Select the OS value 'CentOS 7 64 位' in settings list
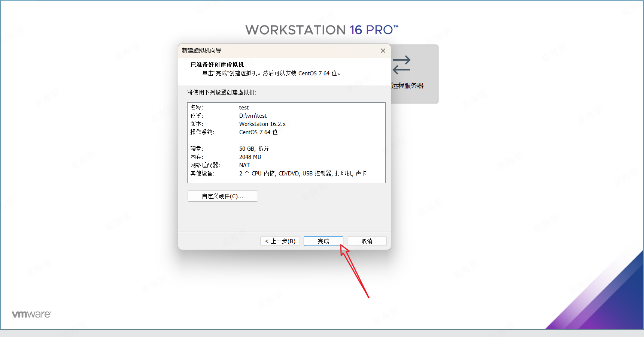Image resolution: width=644 pixels, height=337 pixels. (x=258, y=132)
